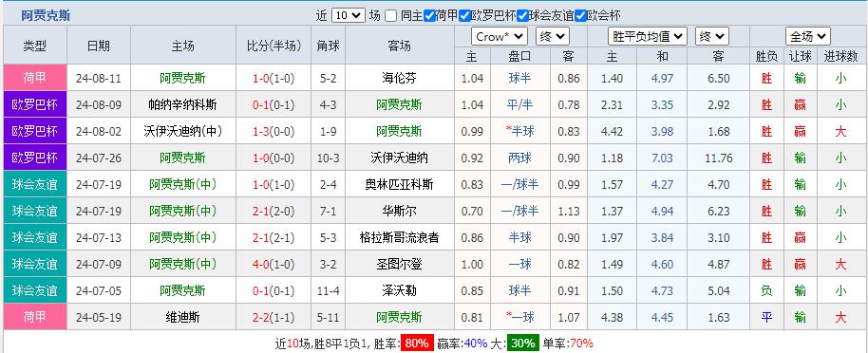Open the 4-0(1-0) score against 圣图尔登
The height and width of the screenshot is (353, 868).
pyautogui.click(x=274, y=264)
